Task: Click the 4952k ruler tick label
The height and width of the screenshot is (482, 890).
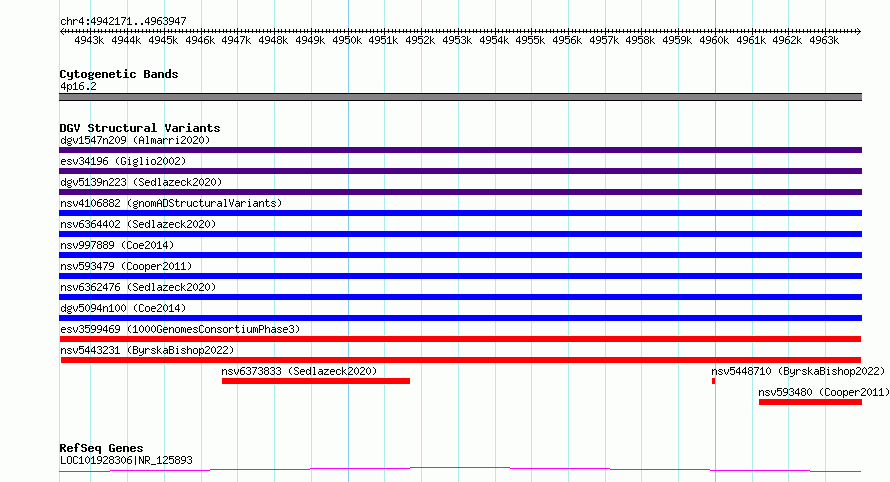Action: (420, 40)
